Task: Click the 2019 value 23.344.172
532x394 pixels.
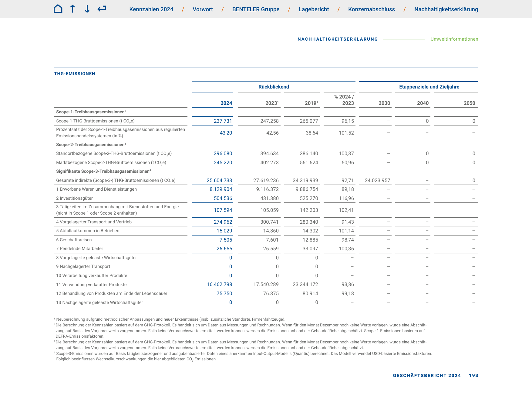Action: (x=305, y=284)
